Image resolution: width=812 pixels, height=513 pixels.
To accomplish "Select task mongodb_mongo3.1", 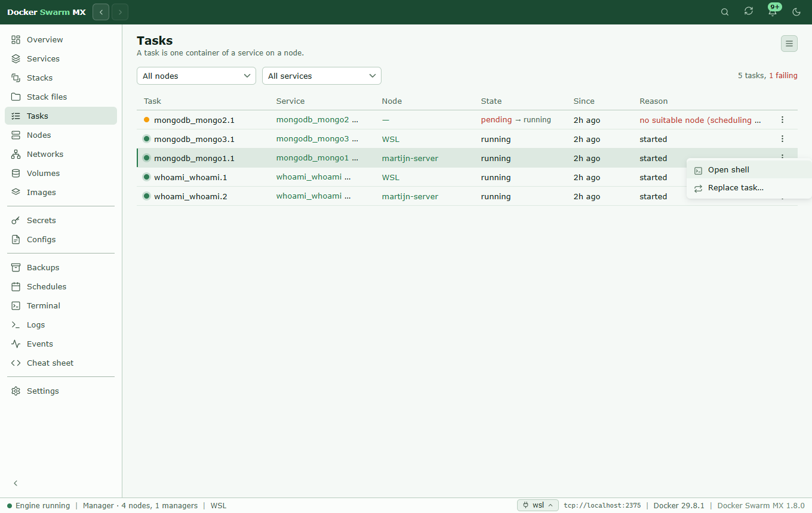I will (x=194, y=139).
